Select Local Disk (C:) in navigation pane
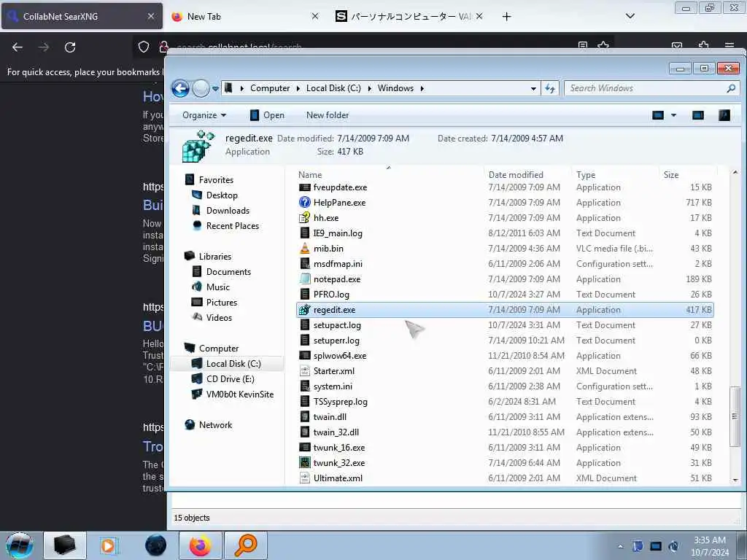This screenshot has width=747, height=560. 233,363
